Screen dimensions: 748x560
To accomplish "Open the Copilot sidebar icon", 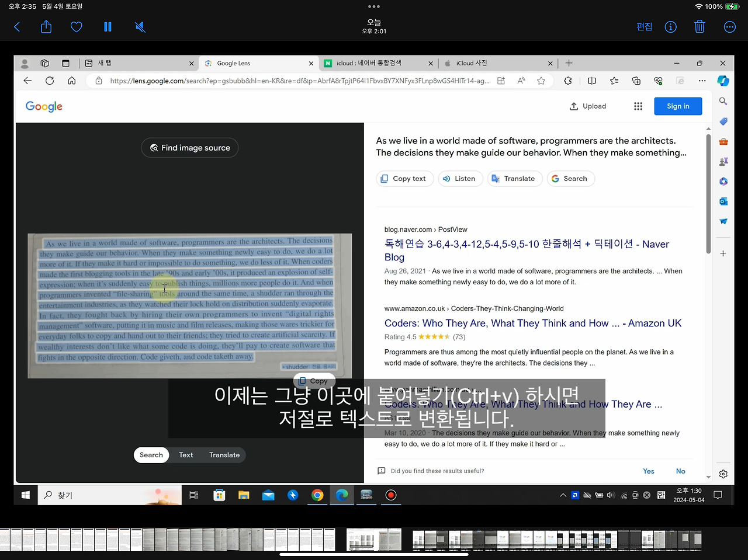I will [723, 81].
